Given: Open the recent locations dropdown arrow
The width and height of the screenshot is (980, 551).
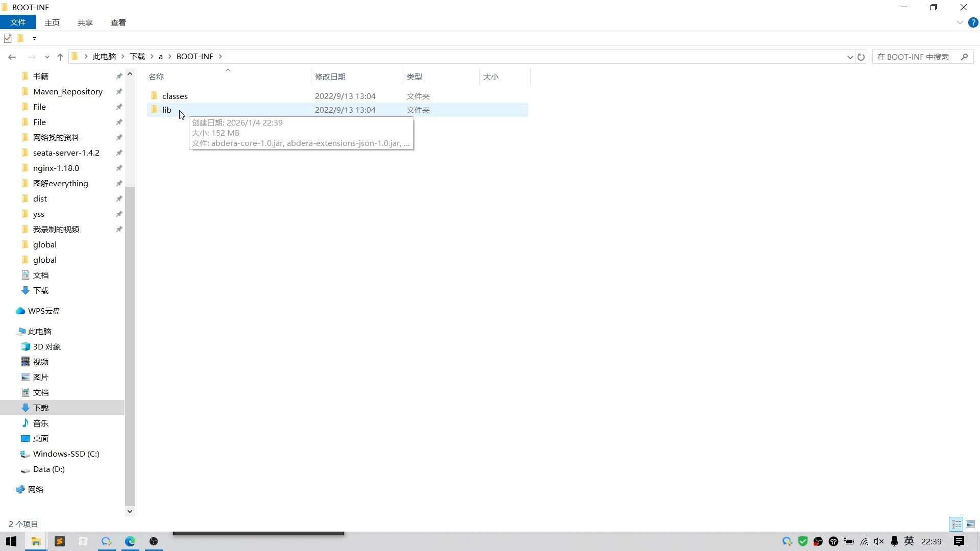Looking at the screenshot, I should point(47,57).
